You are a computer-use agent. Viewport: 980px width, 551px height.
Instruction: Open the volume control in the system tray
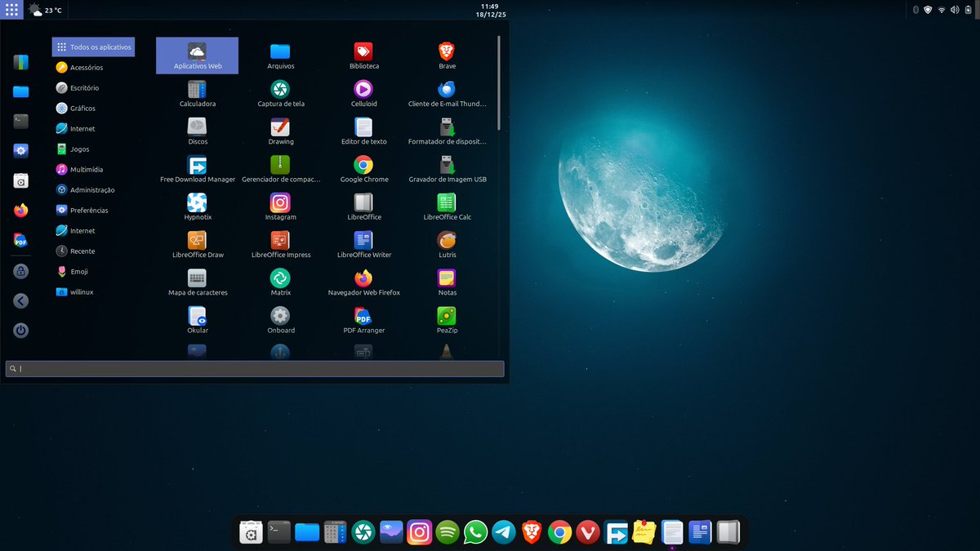click(x=954, y=10)
